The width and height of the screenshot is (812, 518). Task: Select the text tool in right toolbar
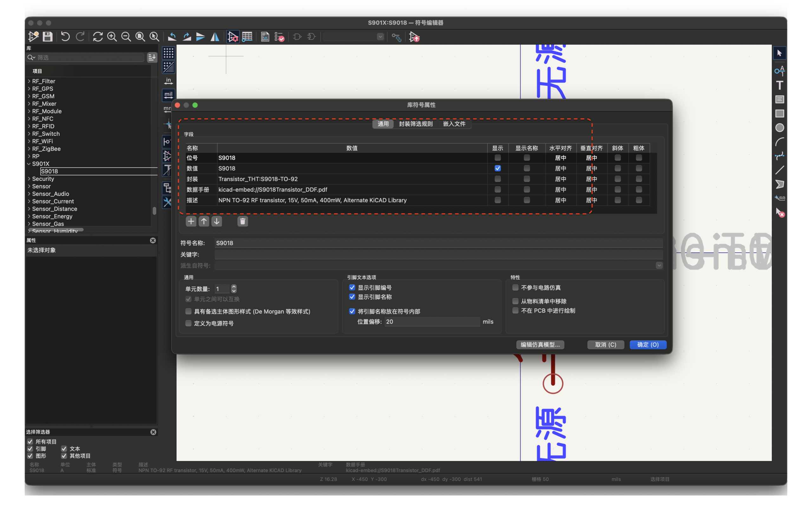click(779, 85)
